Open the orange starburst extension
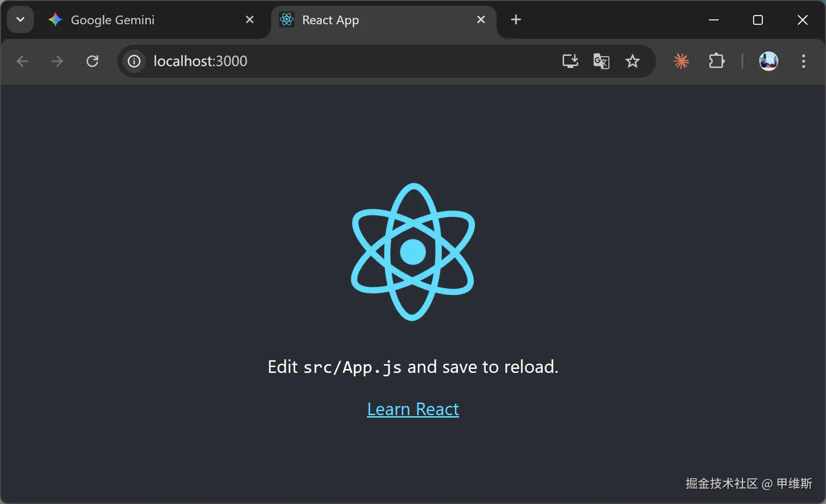 [681, 61]
